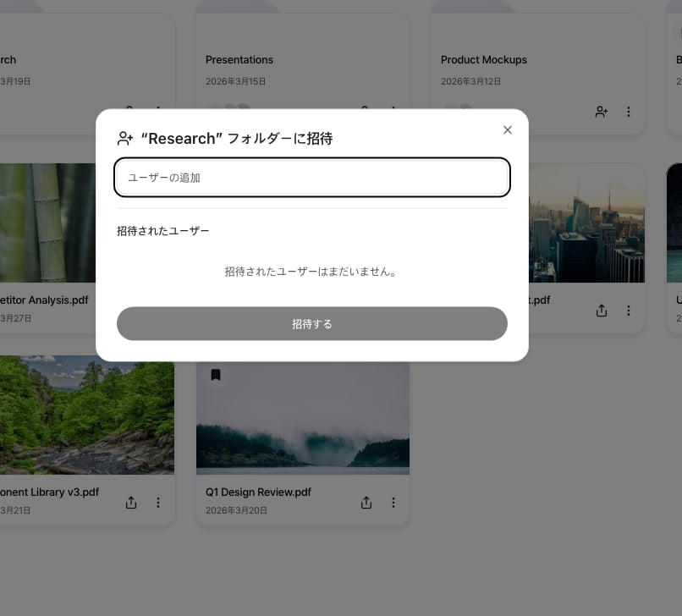682x616 pixels.
Task: Open the Product Mockups folder
Action: [x=484, y=59]
